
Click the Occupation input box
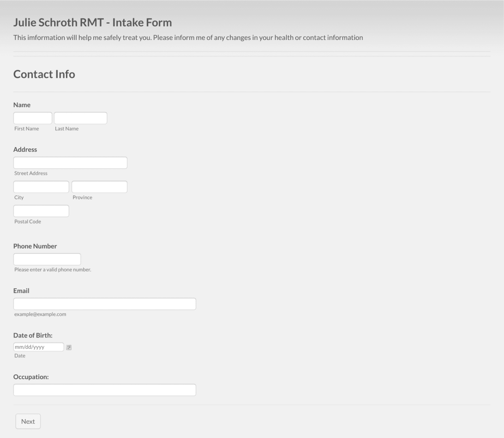coord(104,390)
